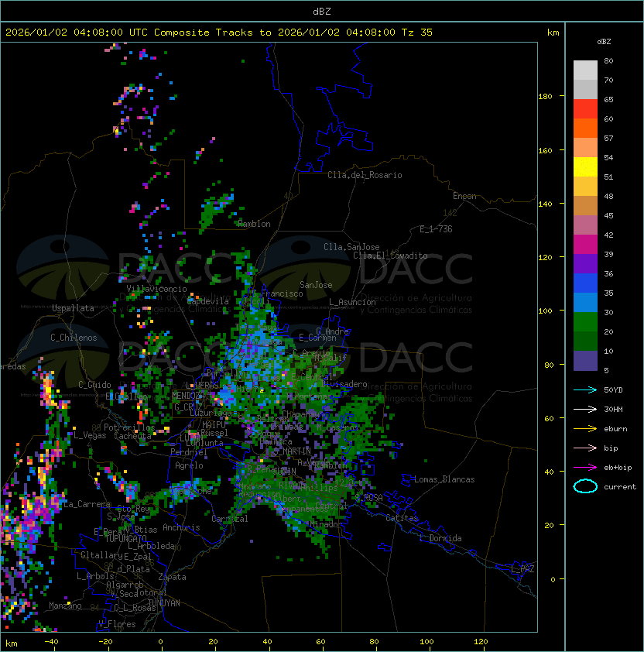Screen dimensions: 644x652
Task: Click the Lomas_Blancas map label
Action: 444,479
